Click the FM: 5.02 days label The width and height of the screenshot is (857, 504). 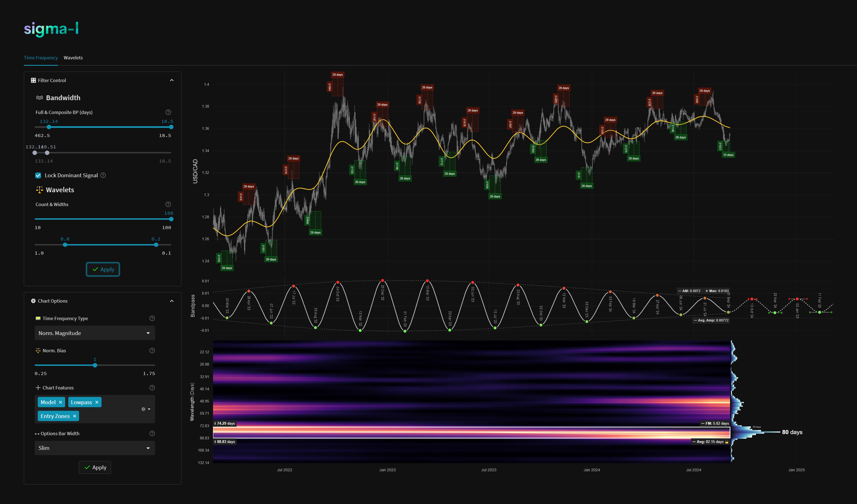point(715,423)
